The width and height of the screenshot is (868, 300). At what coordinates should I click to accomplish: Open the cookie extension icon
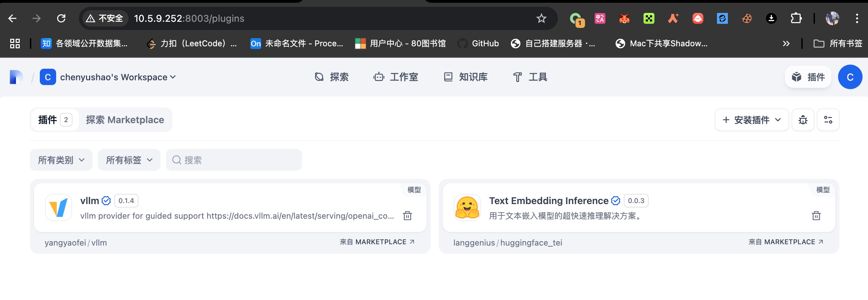point(747,18)
